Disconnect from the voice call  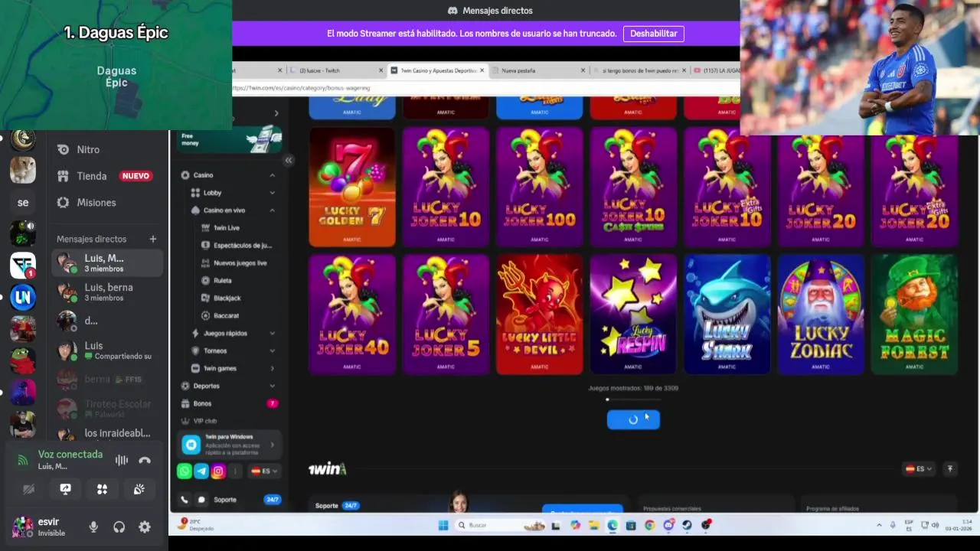pos(145,460)
